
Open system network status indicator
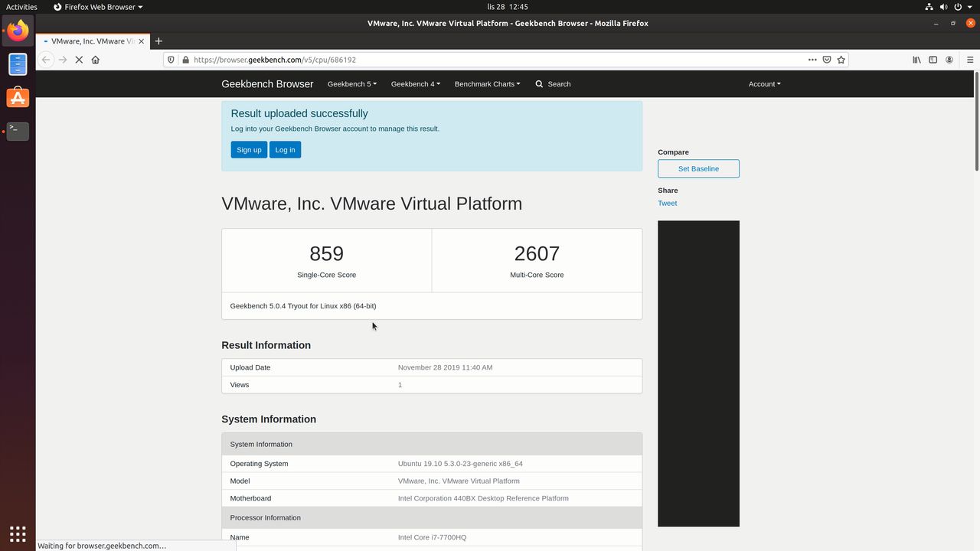click(x=929, y=7)
